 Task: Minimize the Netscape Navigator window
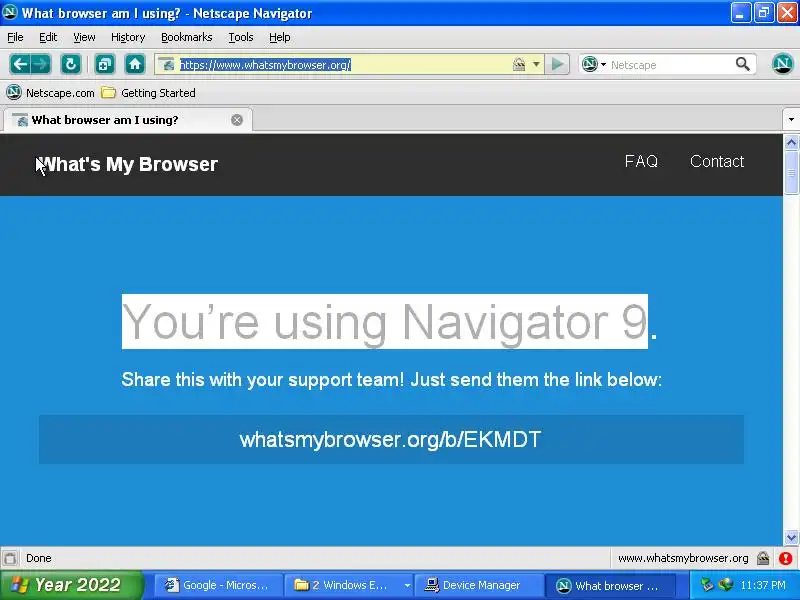point(741,13)
